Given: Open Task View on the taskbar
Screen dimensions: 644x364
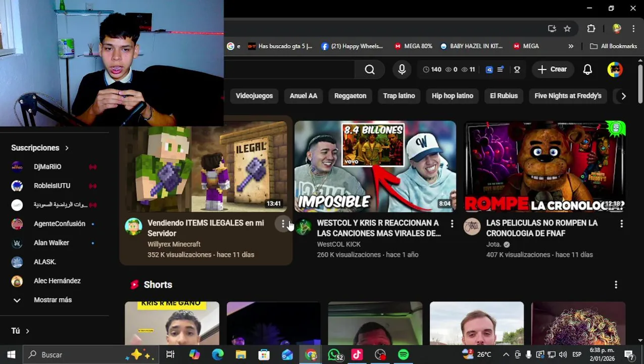Looking at the screenshot, I should tap(170, 355).
